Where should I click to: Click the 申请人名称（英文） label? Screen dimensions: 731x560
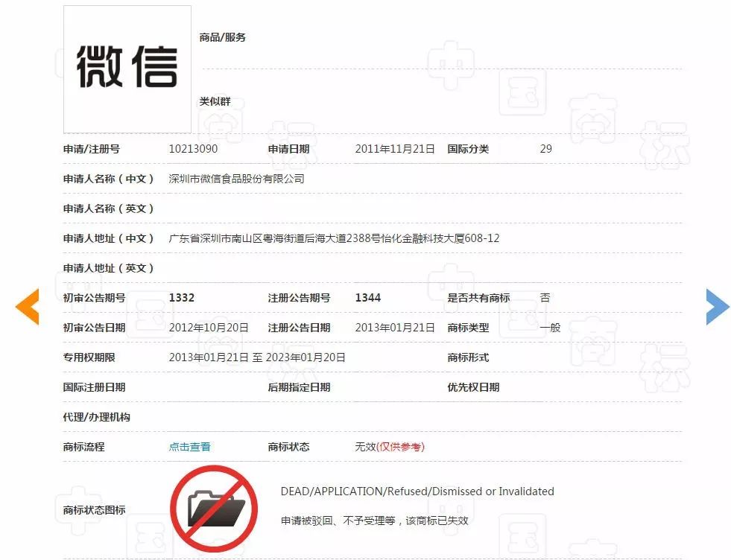point(108,209)
